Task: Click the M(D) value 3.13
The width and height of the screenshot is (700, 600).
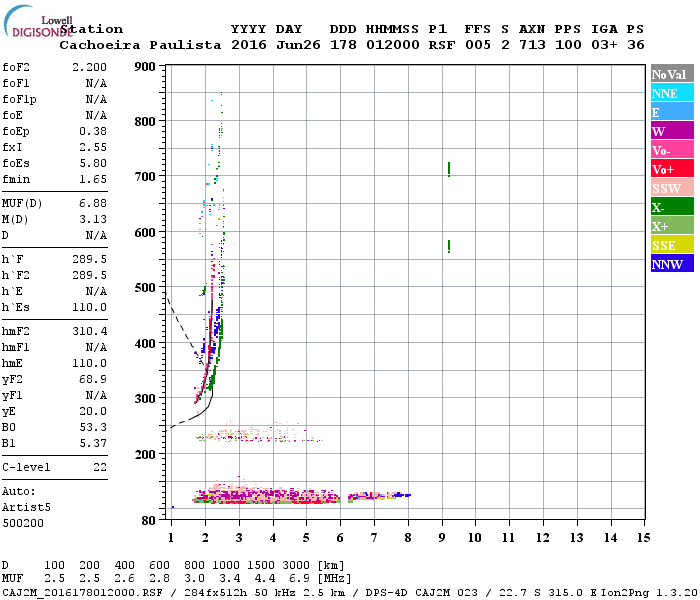Action: 93,219
